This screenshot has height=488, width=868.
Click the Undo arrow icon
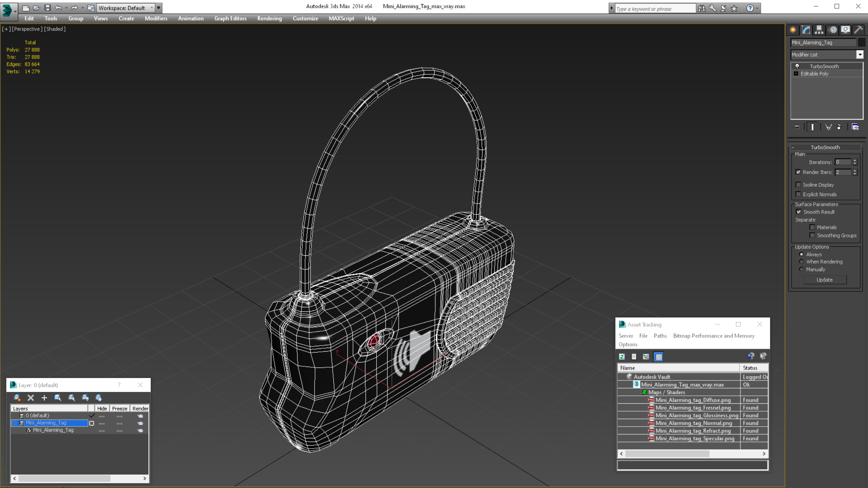pos(58,8)
